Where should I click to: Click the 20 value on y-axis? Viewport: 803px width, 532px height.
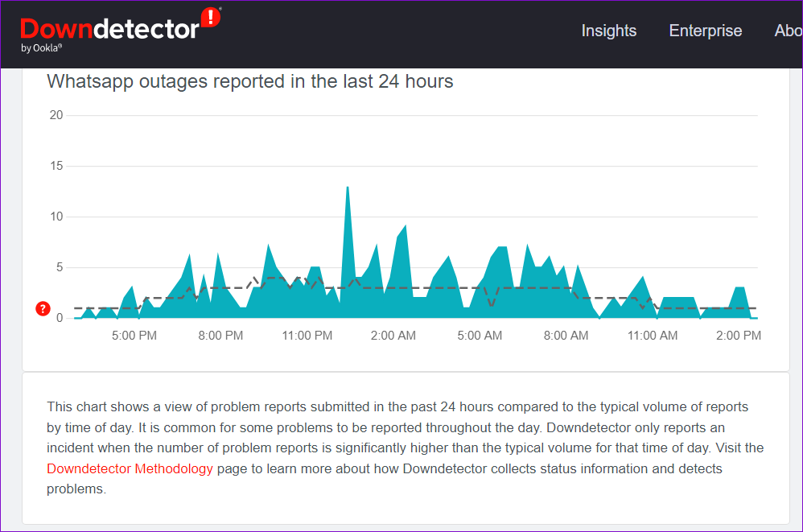[56, 115]
